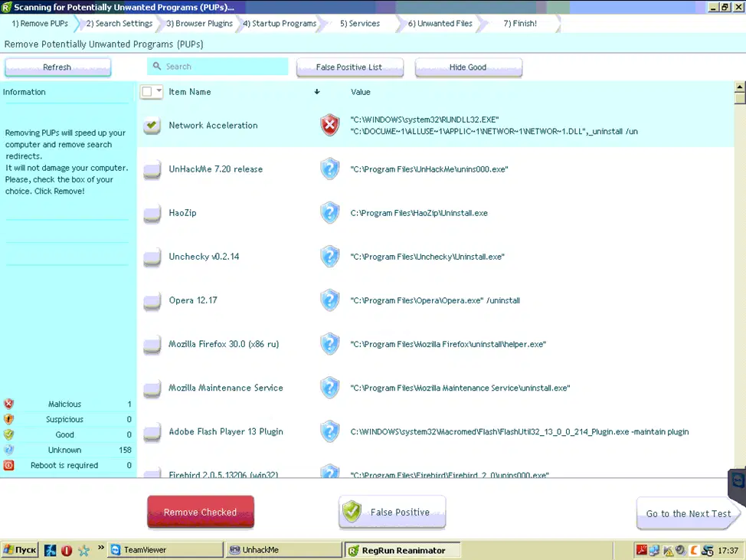Click the red malicious shield for Network Acceleration

[x=329, y=125]
